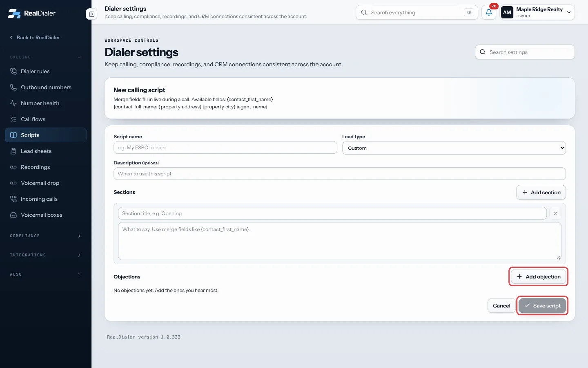588x368 pixels.
Task: Click the Incoming calls phone icon
Action: pyautogui.click(x=13, y=199)
